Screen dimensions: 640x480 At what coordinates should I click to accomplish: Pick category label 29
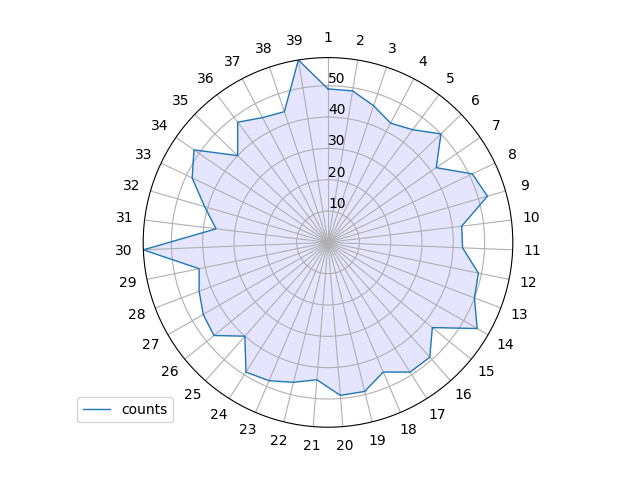pyautogui.click(x=128, y=282)
